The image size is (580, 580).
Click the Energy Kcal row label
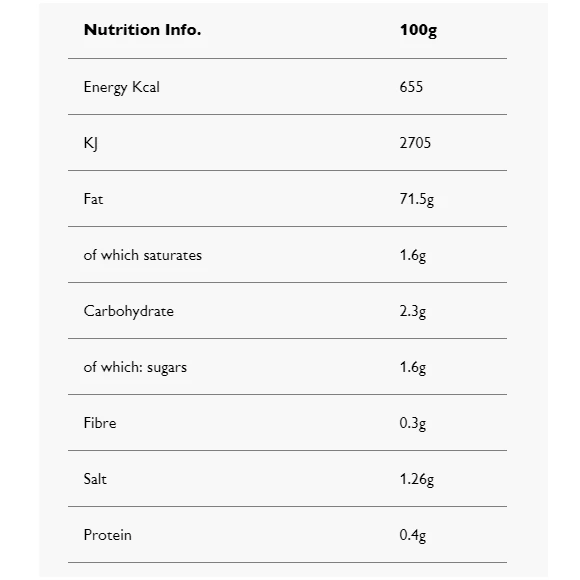point(122,88)
